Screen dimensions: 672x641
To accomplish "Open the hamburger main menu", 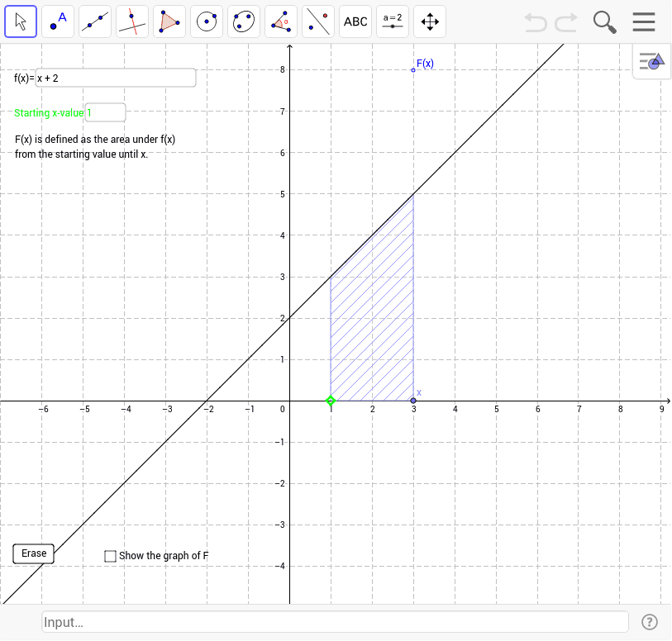I will (644, 21).
